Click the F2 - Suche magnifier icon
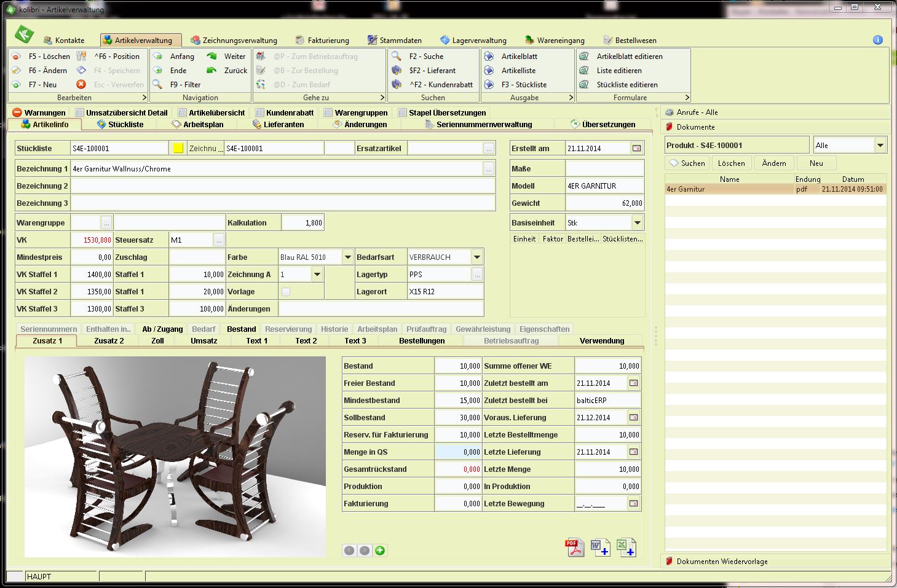 [397, 57]
